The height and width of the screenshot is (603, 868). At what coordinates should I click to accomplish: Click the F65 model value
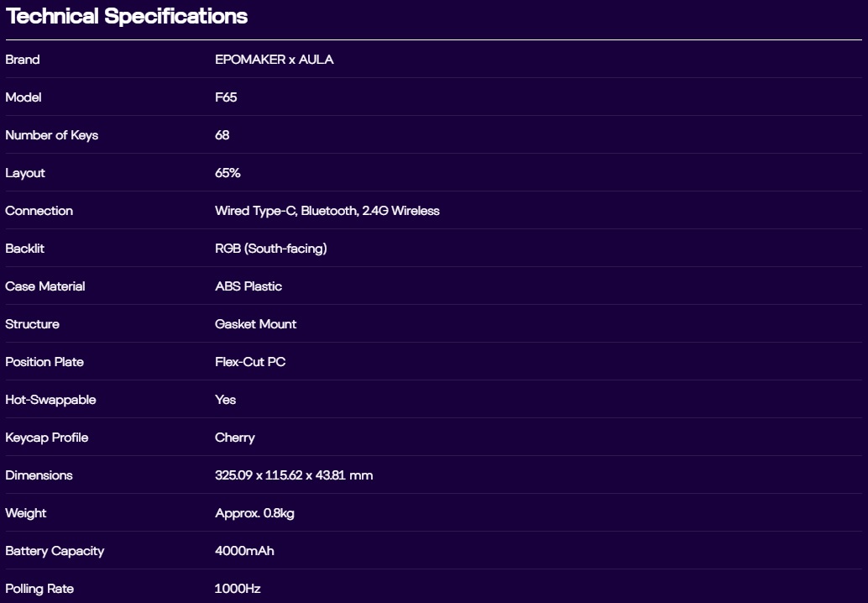click(x=226, y=97)
